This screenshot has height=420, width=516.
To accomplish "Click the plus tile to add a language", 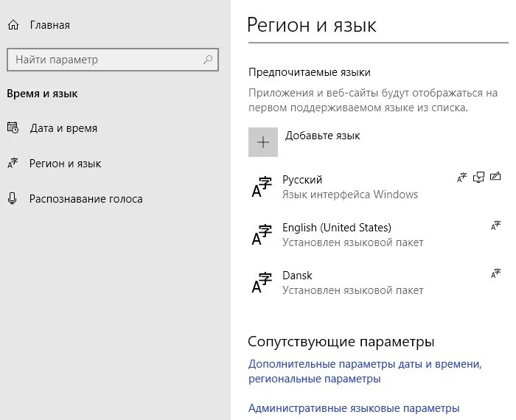I will (263, 142).
